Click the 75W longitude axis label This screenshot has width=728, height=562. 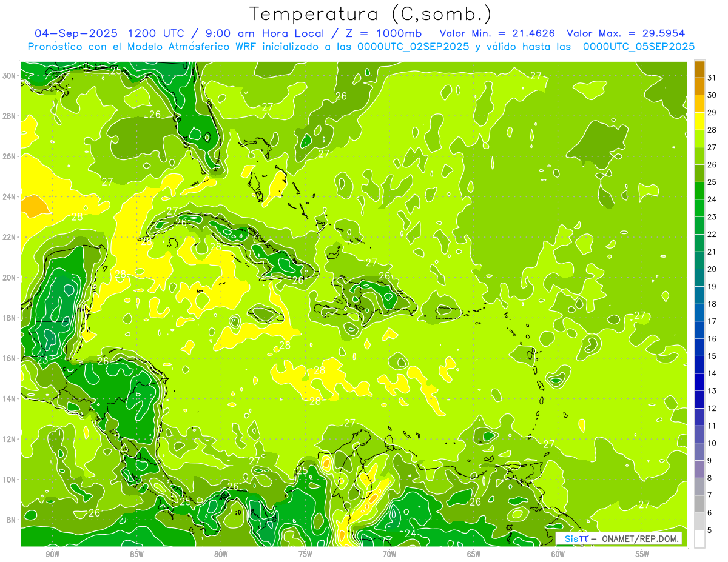pyautogui.click(x=305, y=554)
